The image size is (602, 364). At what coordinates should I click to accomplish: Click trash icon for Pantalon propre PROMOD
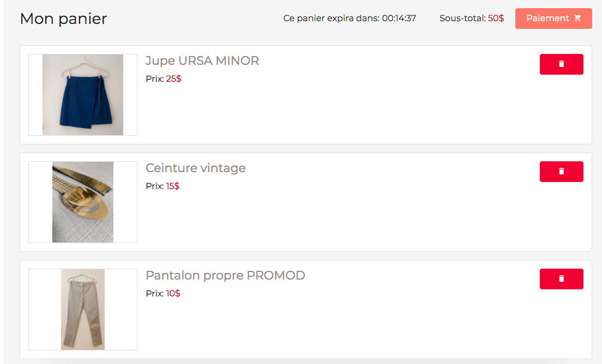[561, 279]
